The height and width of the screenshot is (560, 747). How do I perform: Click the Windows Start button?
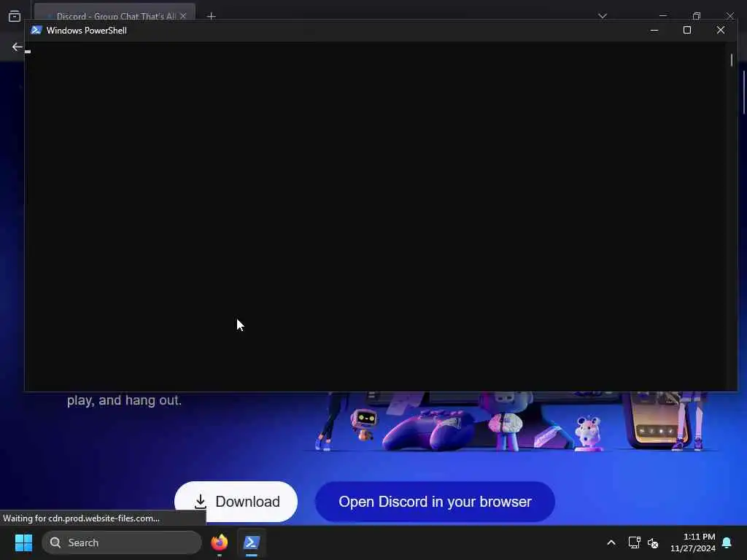coord(23,542)
